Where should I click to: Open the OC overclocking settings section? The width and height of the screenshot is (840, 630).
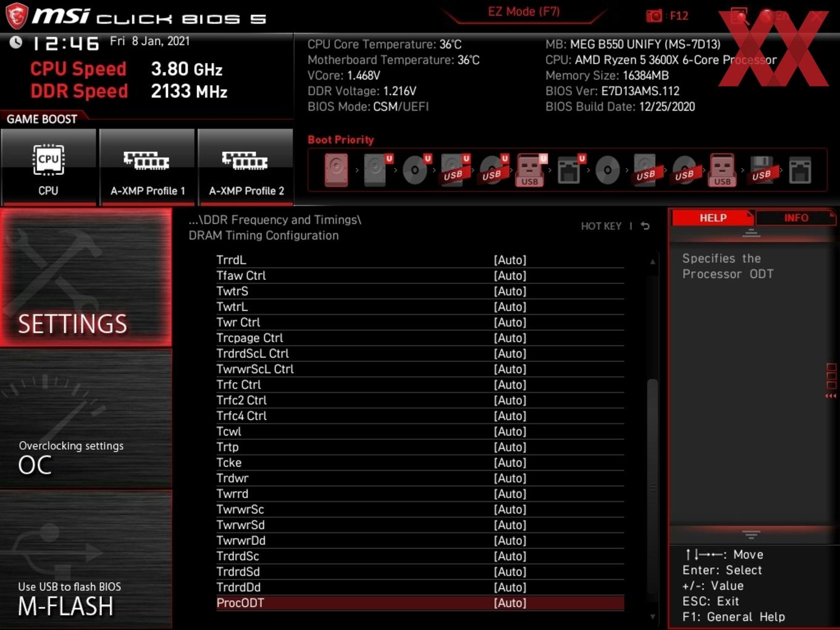pyautogui.click(x=86, y=419)
